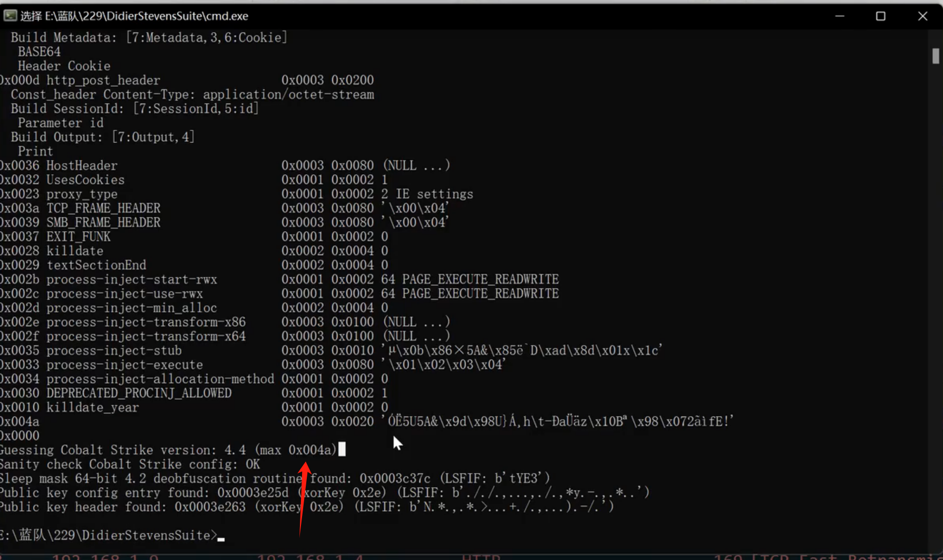Click the 'proxy_type' entry text
943x560 pixels.
[x=82, y=194]
